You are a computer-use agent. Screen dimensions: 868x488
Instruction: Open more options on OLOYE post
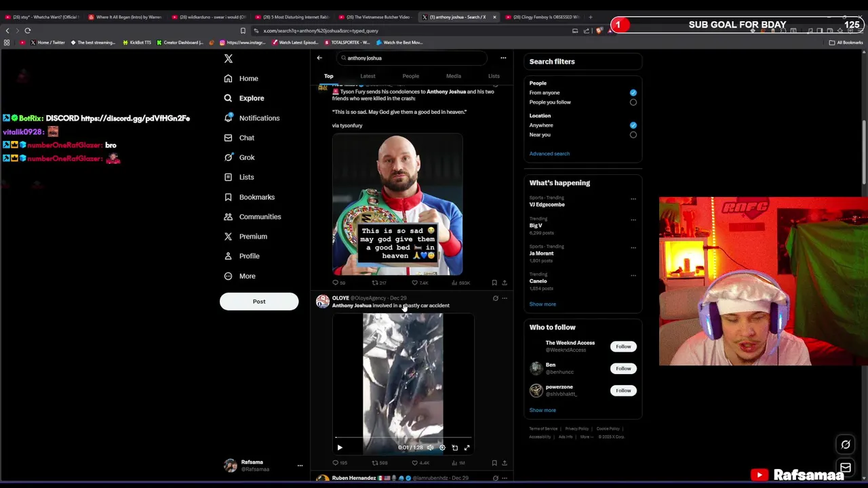[505, 298]
